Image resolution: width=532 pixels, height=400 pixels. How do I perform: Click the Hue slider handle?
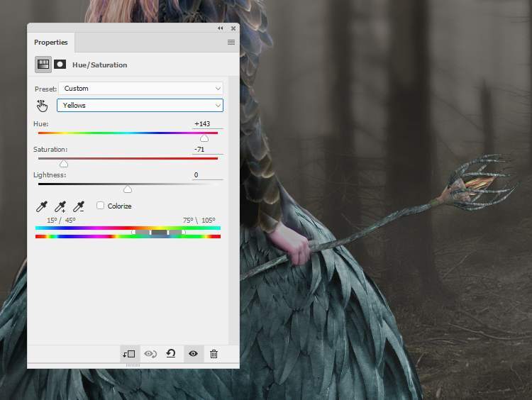coord(204,138)
